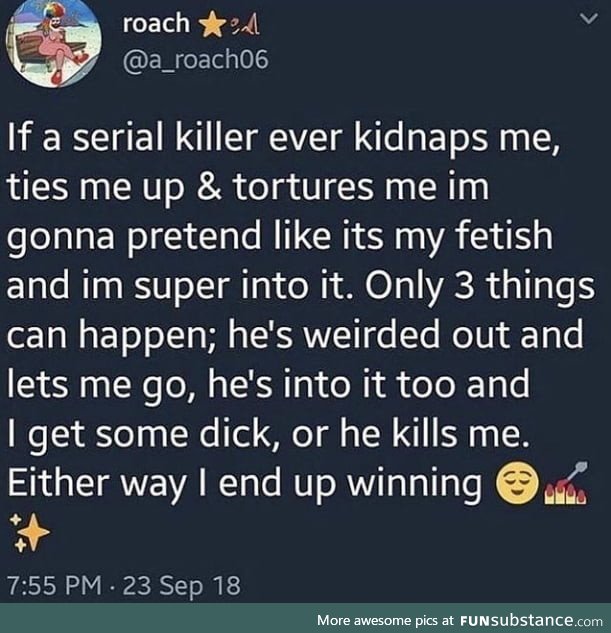Click the sparkles emoji below the text
611x633 pixels.
[x=30, y=532]
